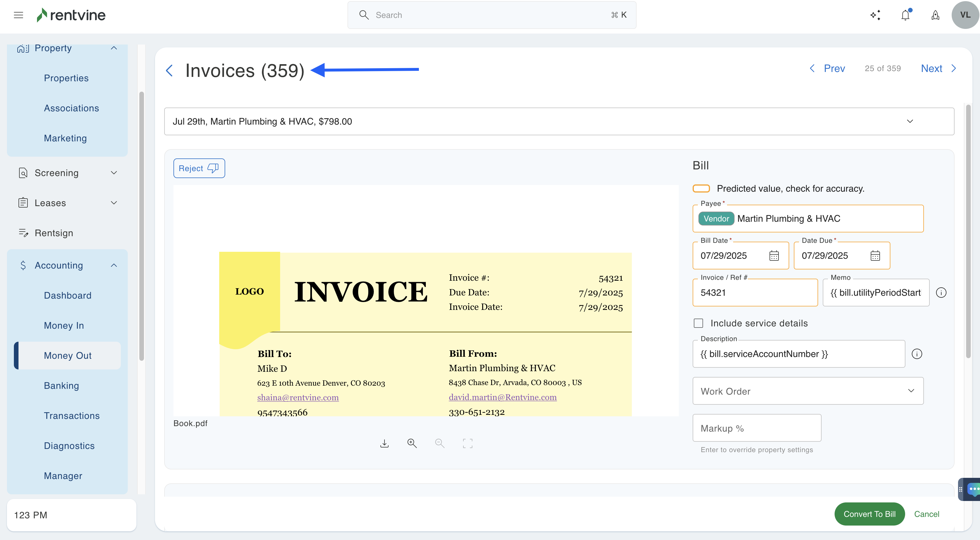Collapse the Accounting sidebar section
This screenshot has width=980, height=540.
point(113,265)
